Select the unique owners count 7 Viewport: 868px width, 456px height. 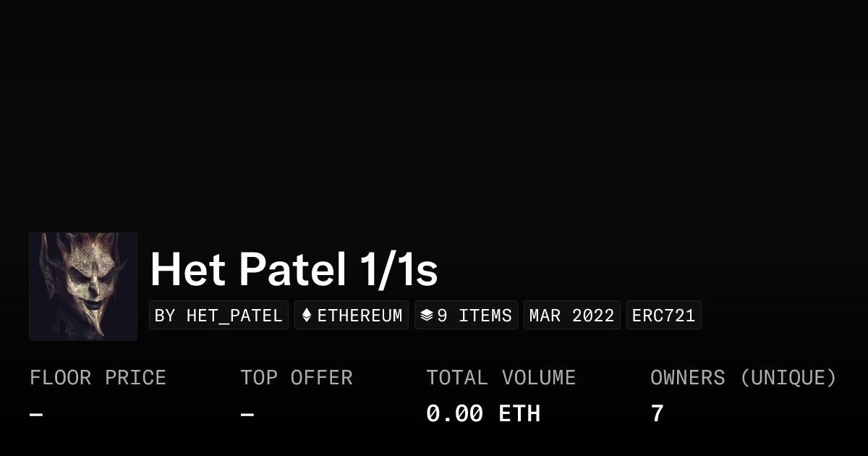(x=657, y=414)
